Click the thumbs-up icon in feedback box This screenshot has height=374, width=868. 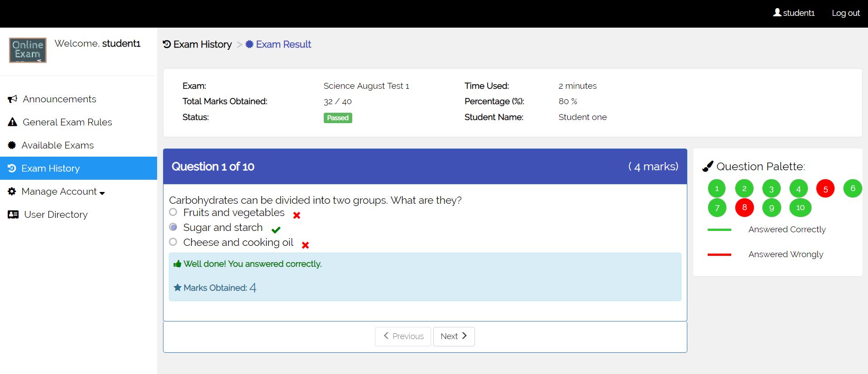click(x=177, y=264)
